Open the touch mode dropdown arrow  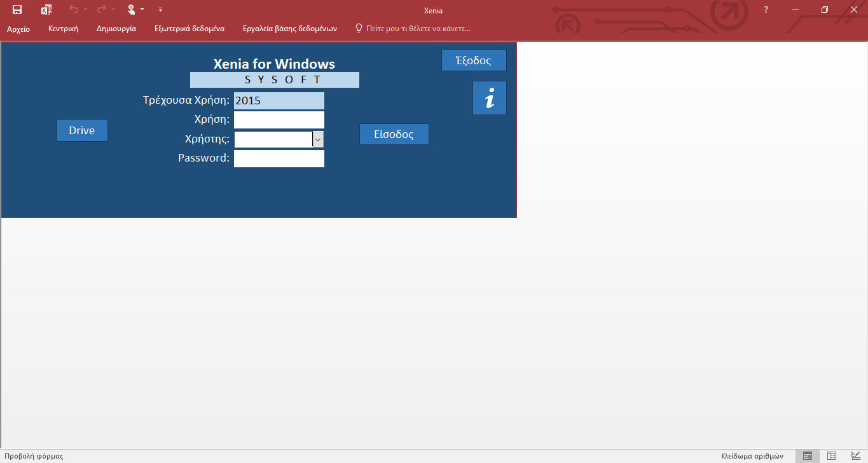coord(142,10)
